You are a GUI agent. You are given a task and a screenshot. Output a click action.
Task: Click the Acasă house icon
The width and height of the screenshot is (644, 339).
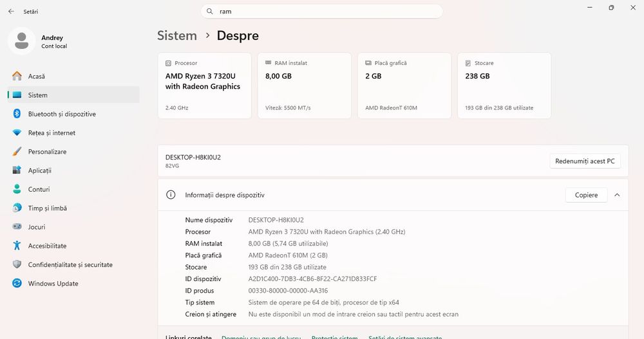[x=17, y=76]
